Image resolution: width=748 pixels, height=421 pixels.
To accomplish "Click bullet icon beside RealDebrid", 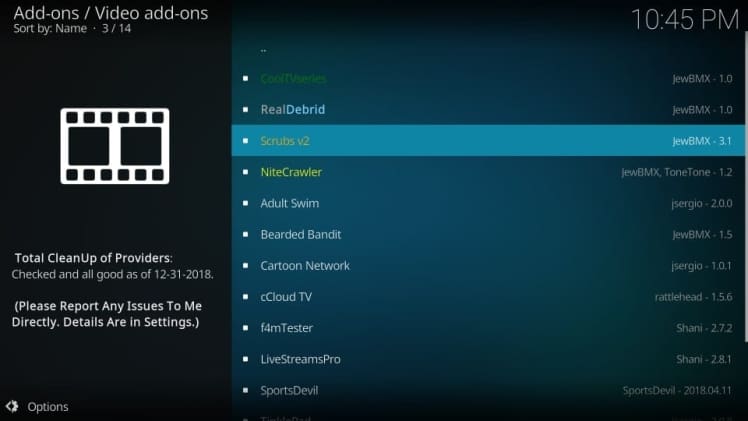I will coord(246,109).
